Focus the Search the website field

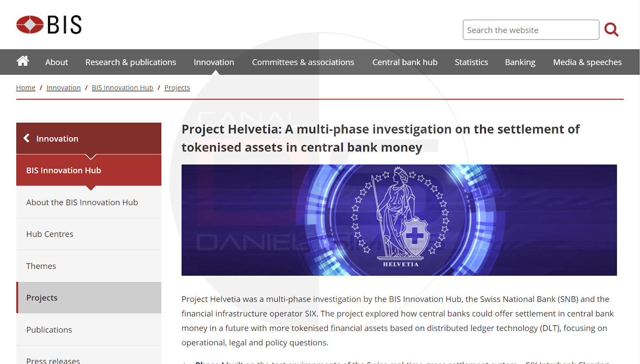[531, 30]
